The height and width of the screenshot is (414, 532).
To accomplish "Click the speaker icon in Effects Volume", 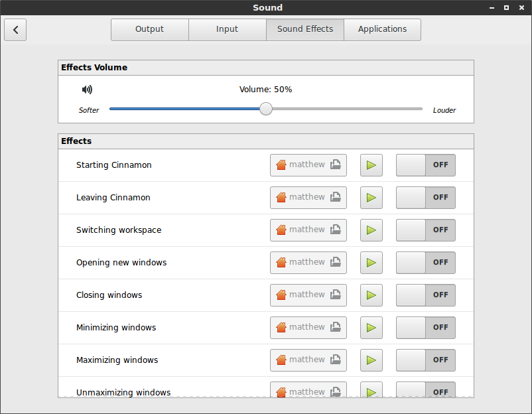I will click(87, 90).
